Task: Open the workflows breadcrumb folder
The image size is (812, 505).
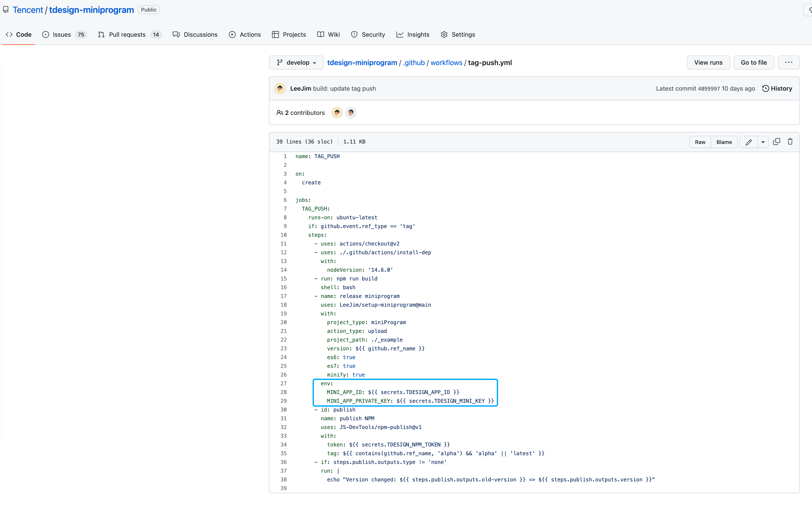Action: pyautogui.click(x=446, y=62)
